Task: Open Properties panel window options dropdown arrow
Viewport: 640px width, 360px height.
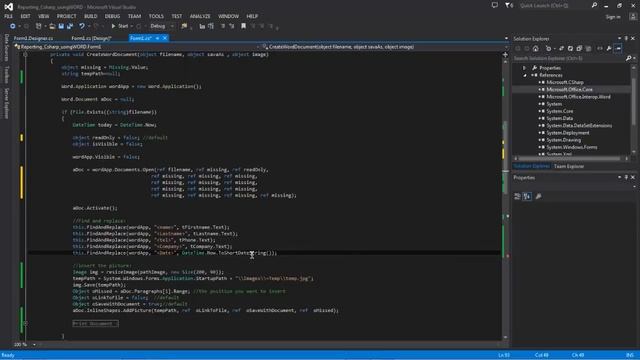Action: [x=619, y=178]
